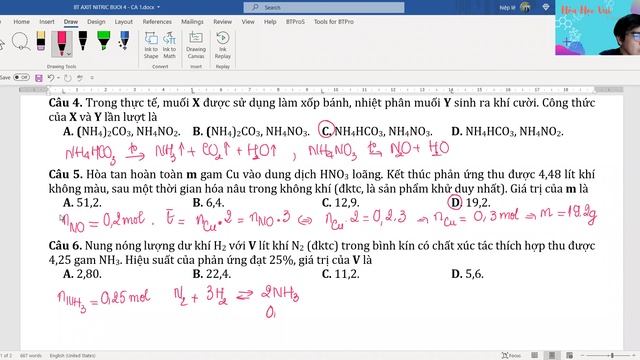Open the Review tab
640x360 pixels.
point(222,22)
